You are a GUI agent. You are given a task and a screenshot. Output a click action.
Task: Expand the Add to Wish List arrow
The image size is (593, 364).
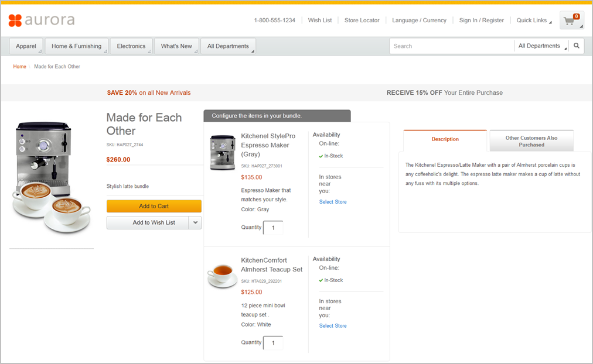coord(196,223)
